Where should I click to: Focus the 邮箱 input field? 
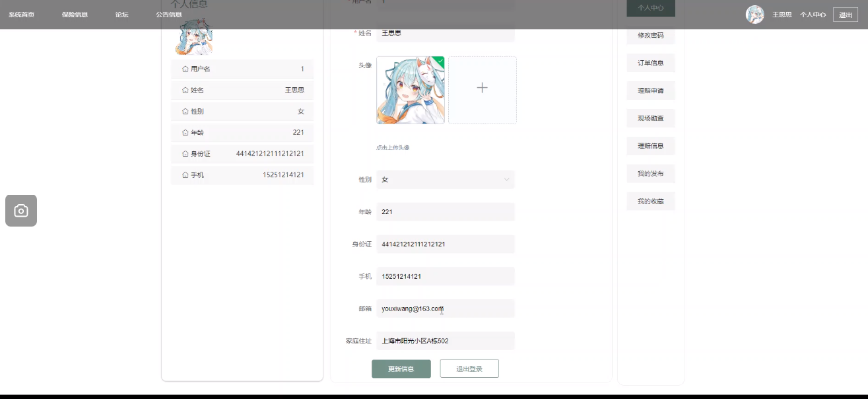pyautogui.click(x=446, y=308)
